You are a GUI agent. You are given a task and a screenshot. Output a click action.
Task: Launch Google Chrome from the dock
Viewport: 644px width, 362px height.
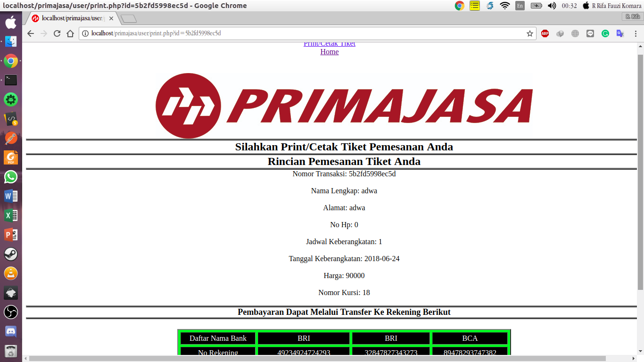pos(11,61)
